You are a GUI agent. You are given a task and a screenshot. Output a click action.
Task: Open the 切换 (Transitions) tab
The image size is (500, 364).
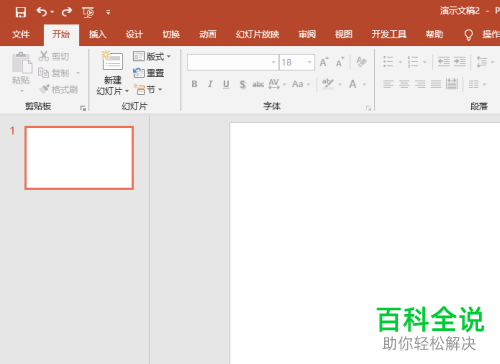point(171,34)
